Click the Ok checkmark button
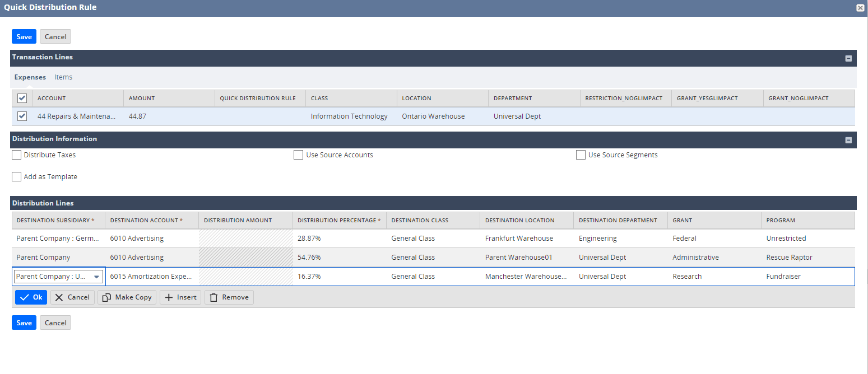The height and width of the screenshot is (374, 868). point(31,297)
